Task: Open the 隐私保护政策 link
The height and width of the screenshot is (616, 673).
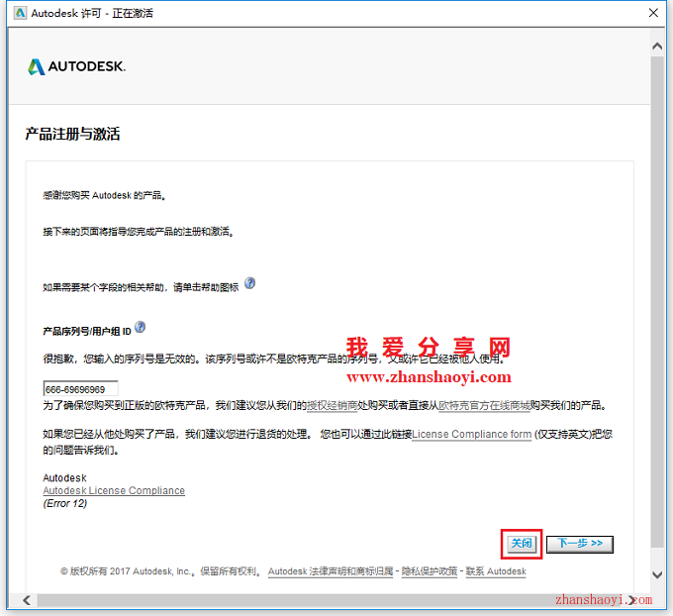Action: click(430, 571)
